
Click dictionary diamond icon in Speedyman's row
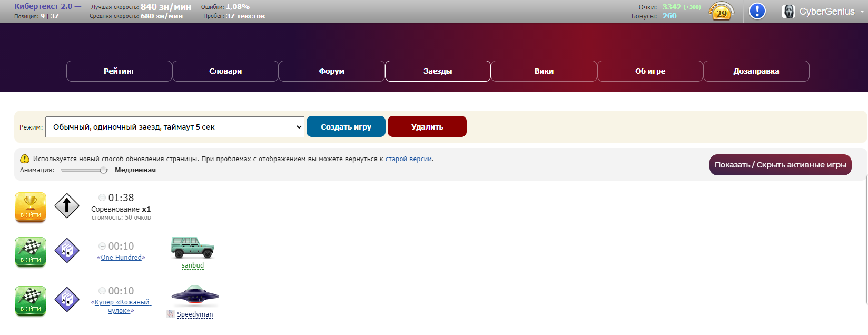pyautogui.click(x=67, y=299)
